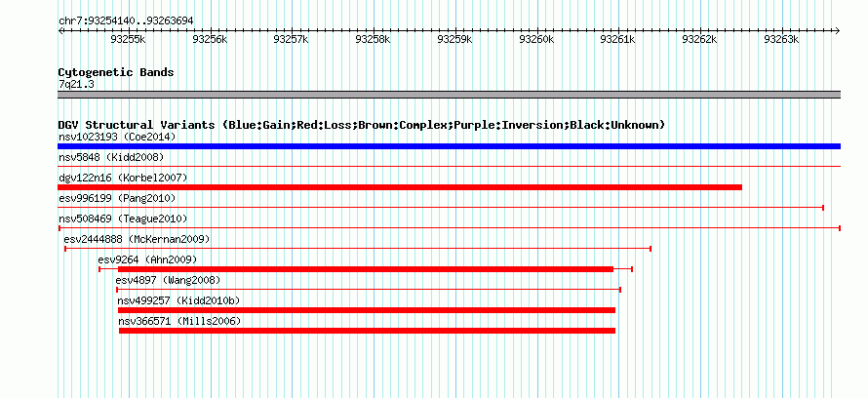Select the esv4897 (Wang2008) label
Image resolution: width=868 pixels, height=398 pixels.
point(168,280)
